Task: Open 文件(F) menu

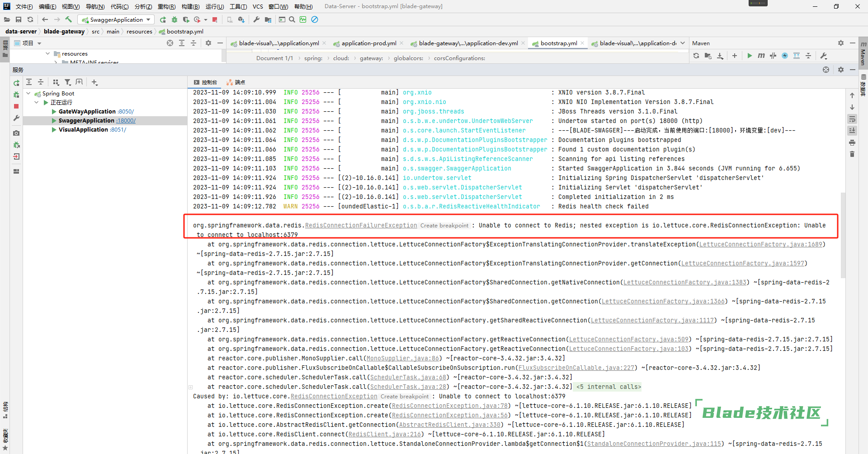Action: pos(24,6)
